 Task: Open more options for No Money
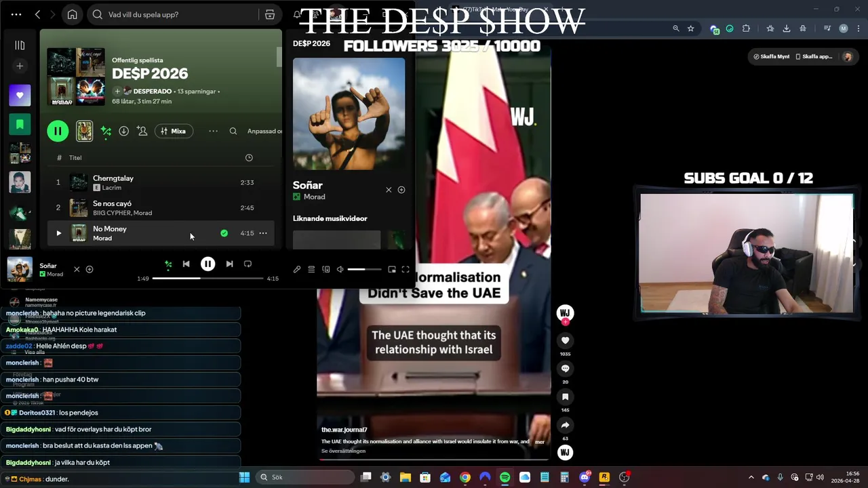pos(263,233)
